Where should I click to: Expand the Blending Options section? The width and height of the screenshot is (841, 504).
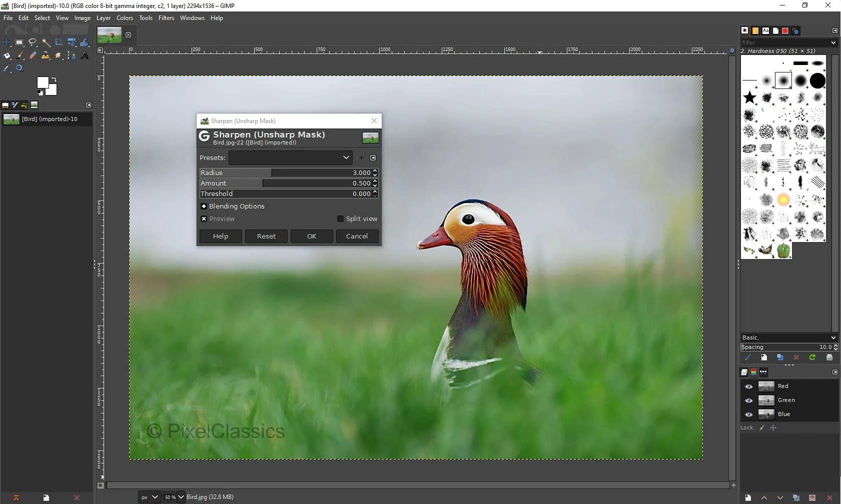coord(204,206)
